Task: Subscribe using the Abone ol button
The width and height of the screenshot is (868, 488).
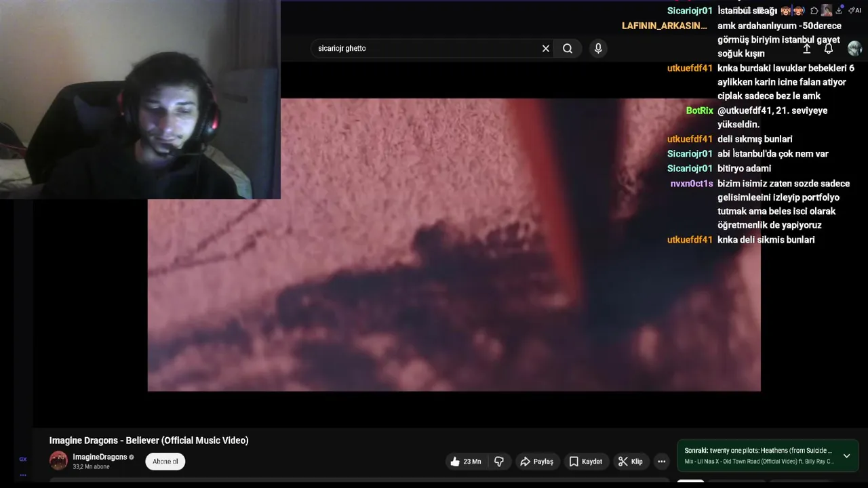Action: pyautogui.click(x=165, y=462)
